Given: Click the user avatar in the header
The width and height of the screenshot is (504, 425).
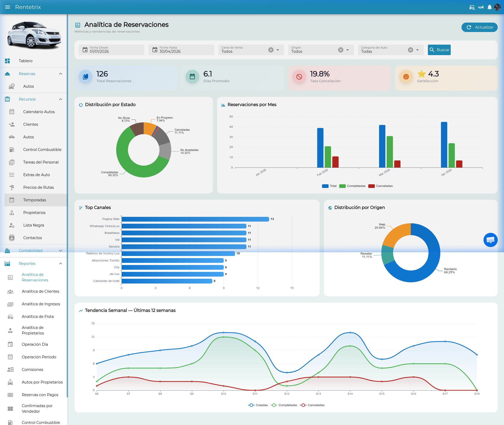Looking at the screenshot, I should [x=497, y=7].
